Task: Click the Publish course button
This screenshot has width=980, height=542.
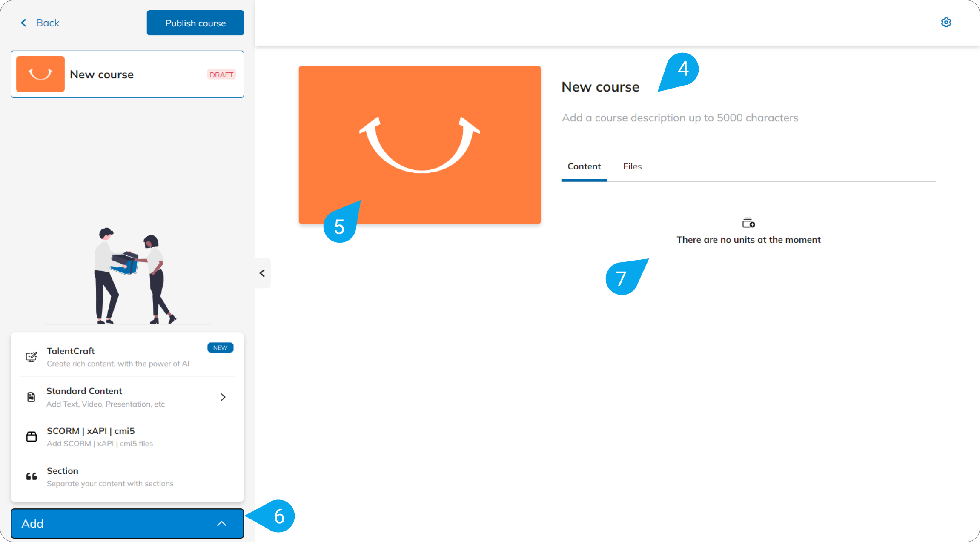Action: 195,23
